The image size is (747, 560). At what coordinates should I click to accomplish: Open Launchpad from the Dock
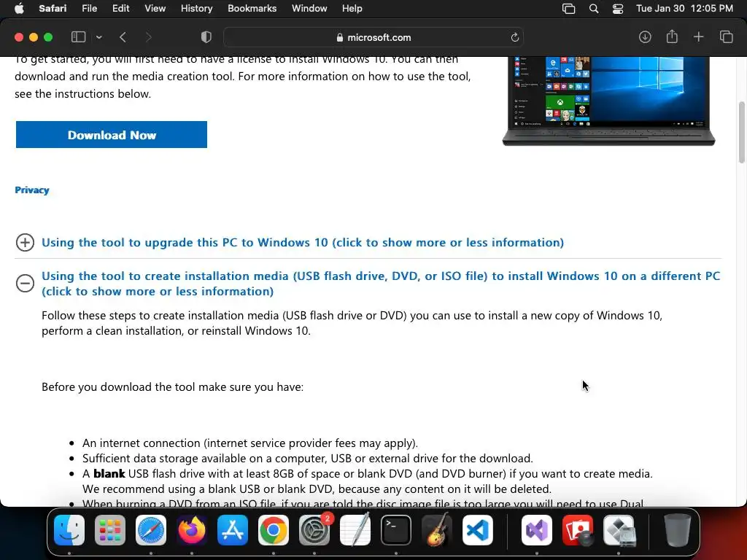[110, 530]
